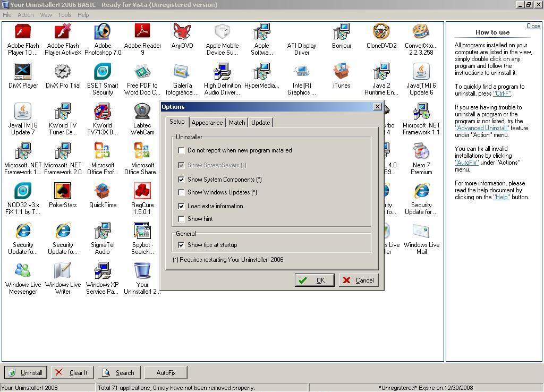Enable the Show hint option
The image size is (544, 392).
(x=181, y=218)
